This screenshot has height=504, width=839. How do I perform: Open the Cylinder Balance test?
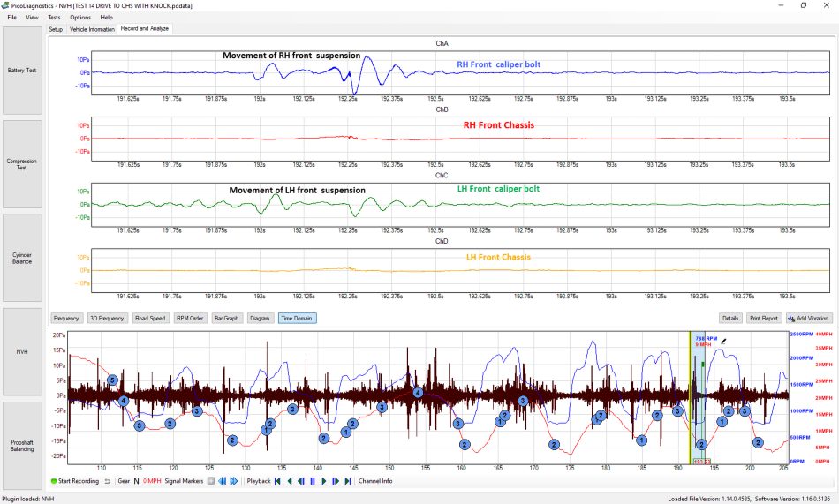tap(22, 258)
